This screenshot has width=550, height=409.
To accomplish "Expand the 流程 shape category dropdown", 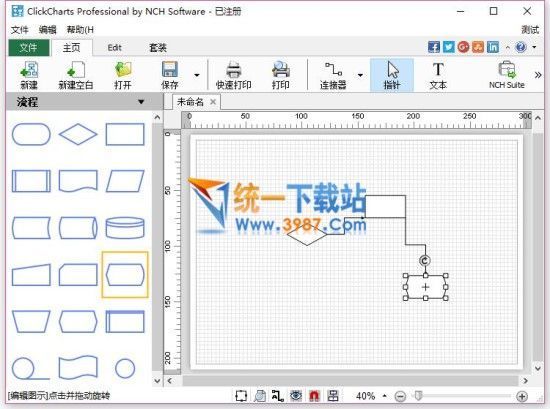I will (141, 102).
